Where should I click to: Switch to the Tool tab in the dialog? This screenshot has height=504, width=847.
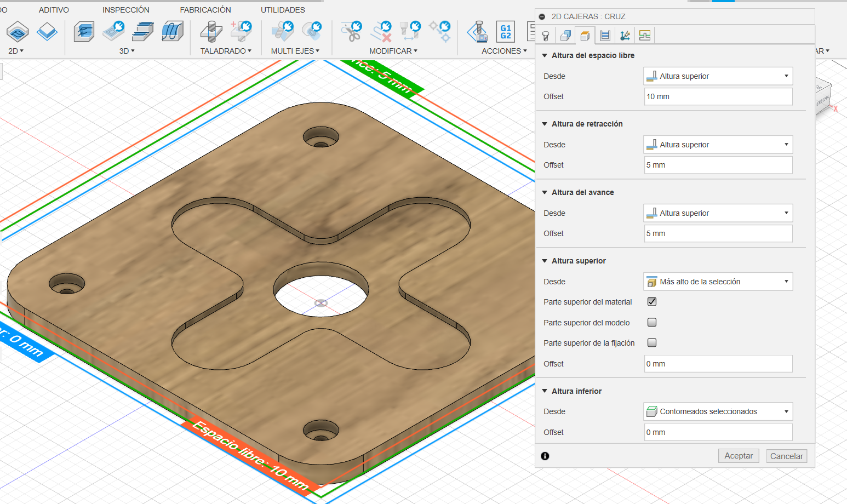(546, 36)
